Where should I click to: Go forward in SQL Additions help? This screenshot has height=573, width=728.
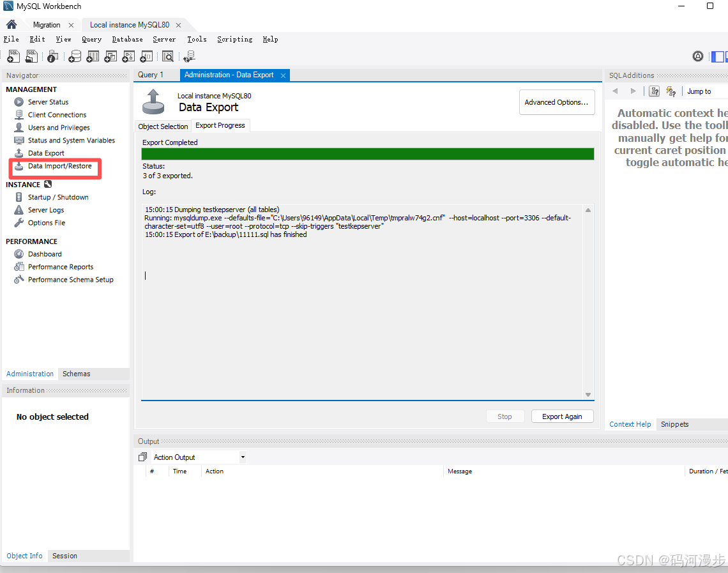pos(633,91)
